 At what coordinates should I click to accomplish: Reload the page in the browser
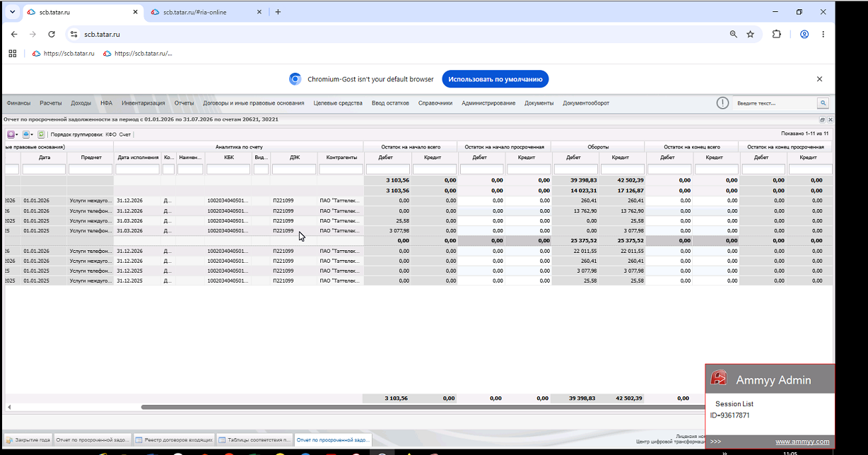tap(52, 34)
